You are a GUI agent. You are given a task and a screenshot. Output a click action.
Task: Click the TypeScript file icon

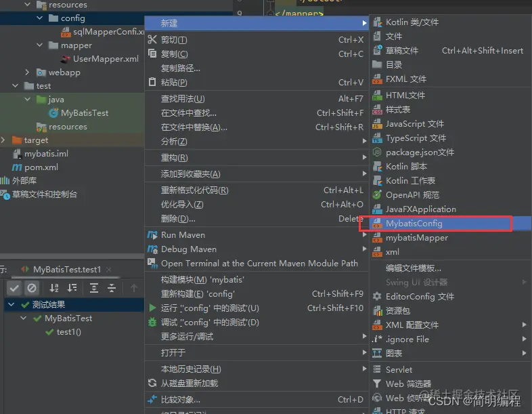coord(377,138)
